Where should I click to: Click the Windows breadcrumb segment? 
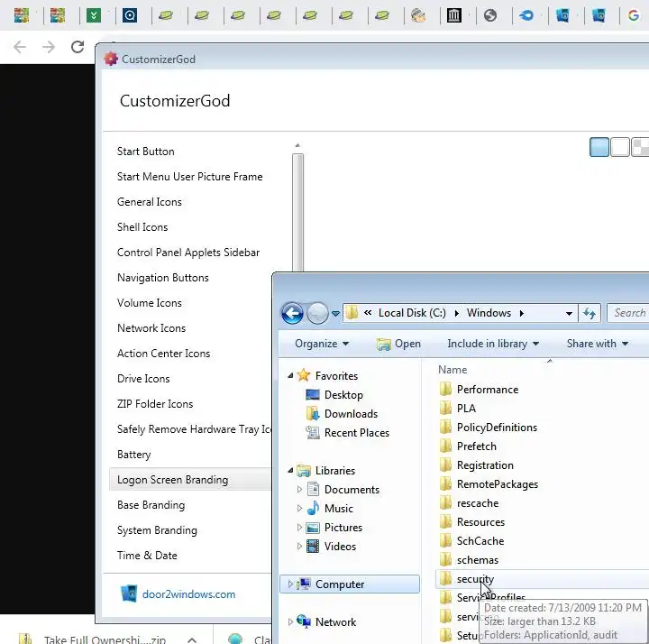(489, 313)
